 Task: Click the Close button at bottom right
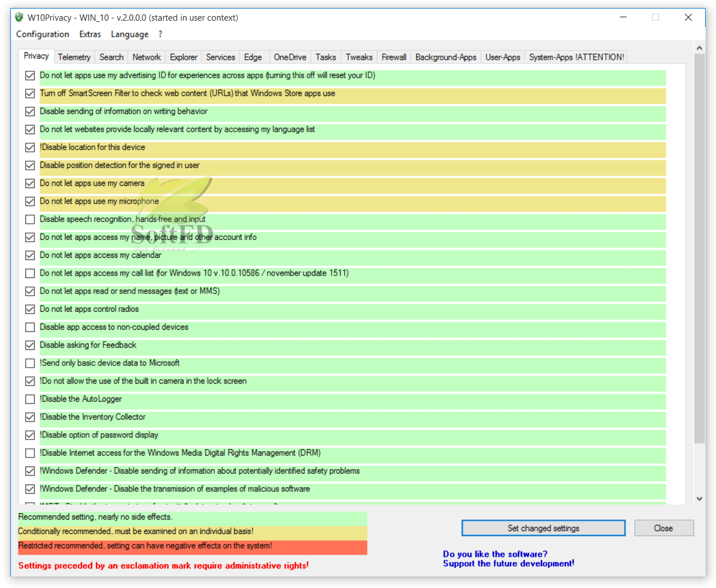click(x=664, y=528)
